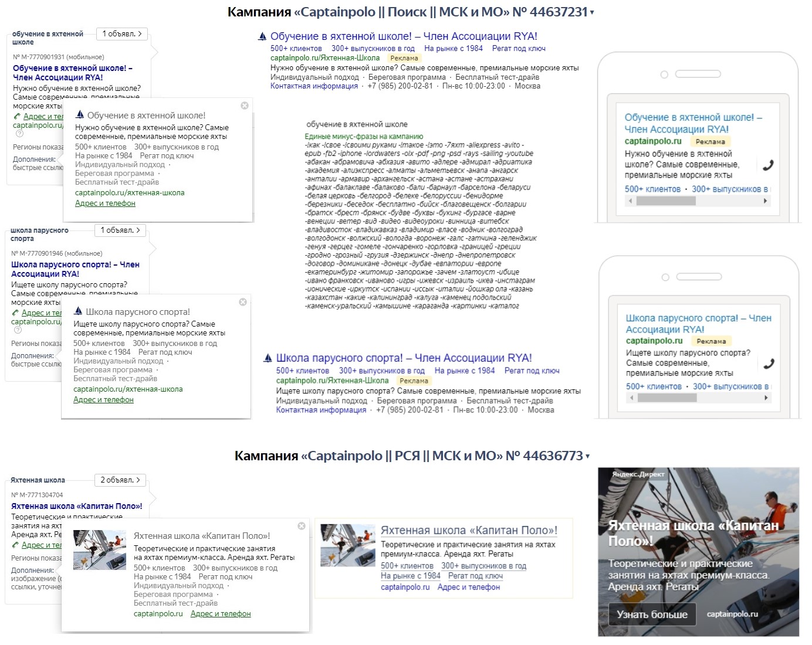This screenshot has height=645, width=812.
Task: Click «Регат под ключ» sitelink in Обучение search ad
Action: 519,49
